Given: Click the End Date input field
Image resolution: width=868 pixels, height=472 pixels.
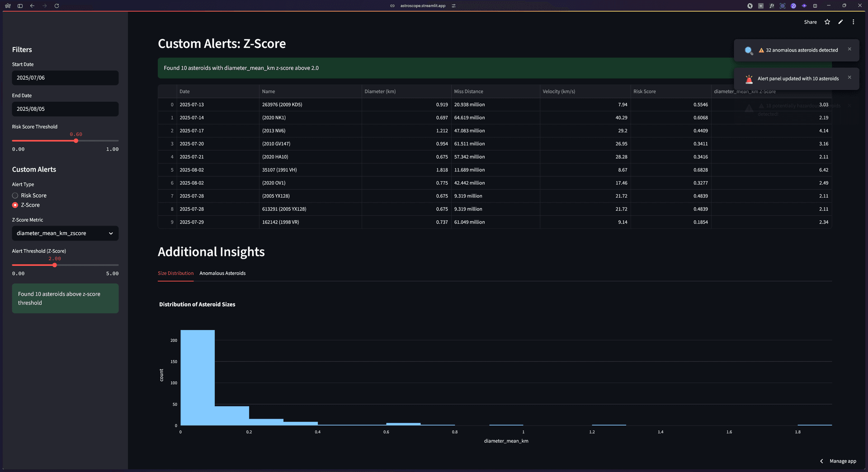Looking at the screenshot, I should coord(65,109).
